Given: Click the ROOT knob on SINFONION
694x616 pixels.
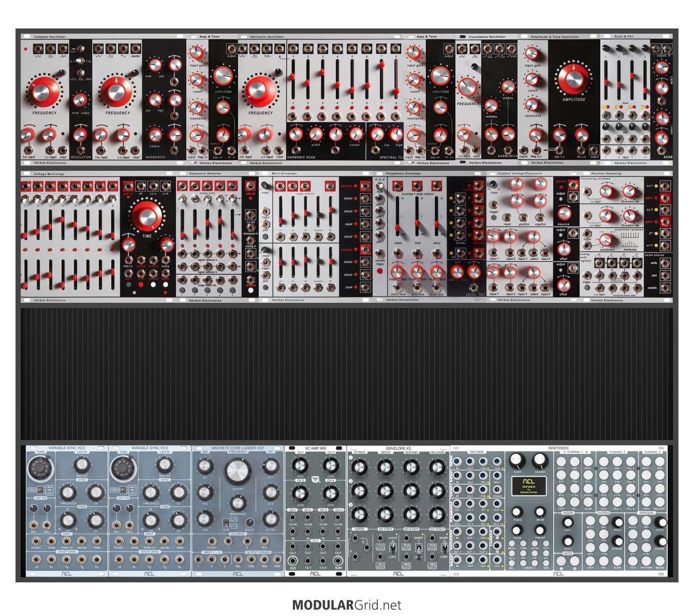Looking at the screenshot, I should (518, 461).
